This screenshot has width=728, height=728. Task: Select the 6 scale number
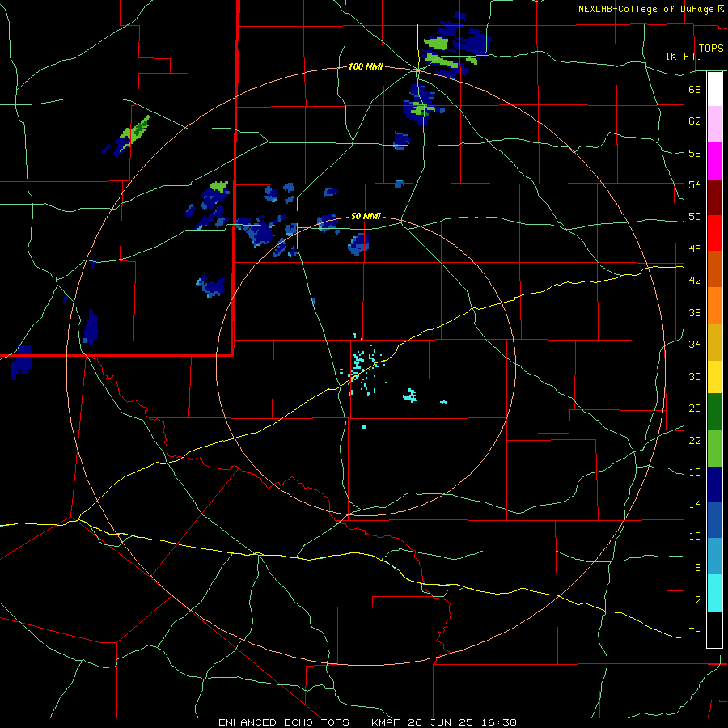click(x=697, y=568)
